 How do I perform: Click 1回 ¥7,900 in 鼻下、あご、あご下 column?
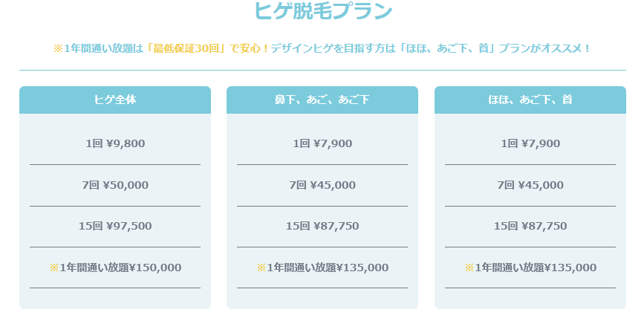coord(322,144)
